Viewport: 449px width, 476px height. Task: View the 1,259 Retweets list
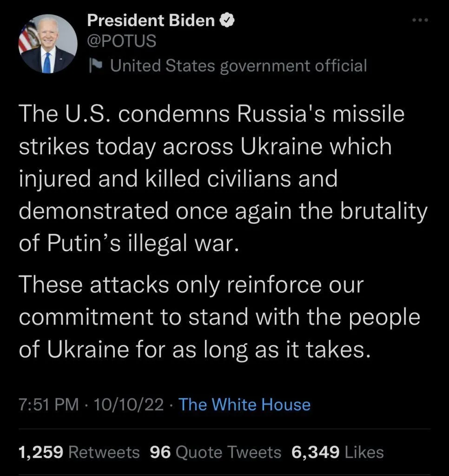coord(79,452)
